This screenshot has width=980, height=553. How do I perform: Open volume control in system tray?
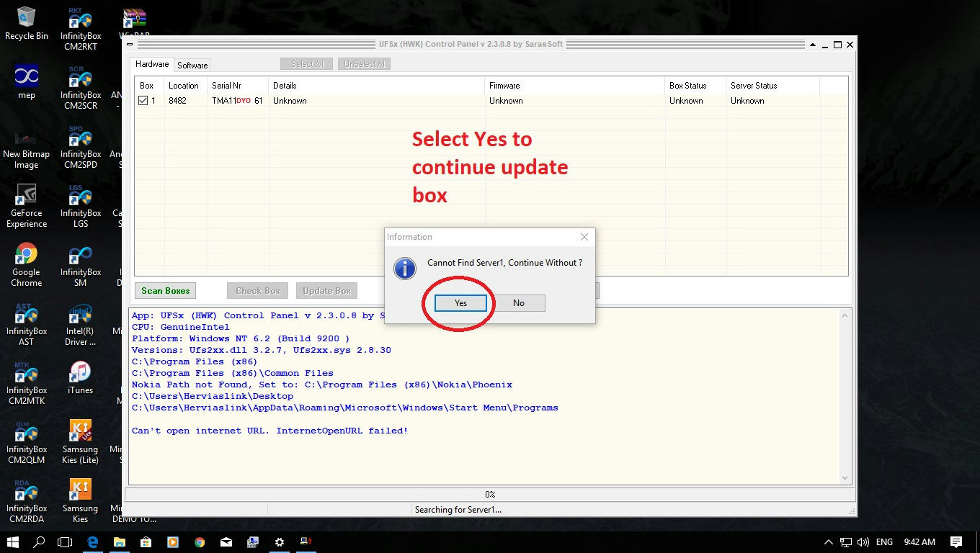click(x=862, y=542)
